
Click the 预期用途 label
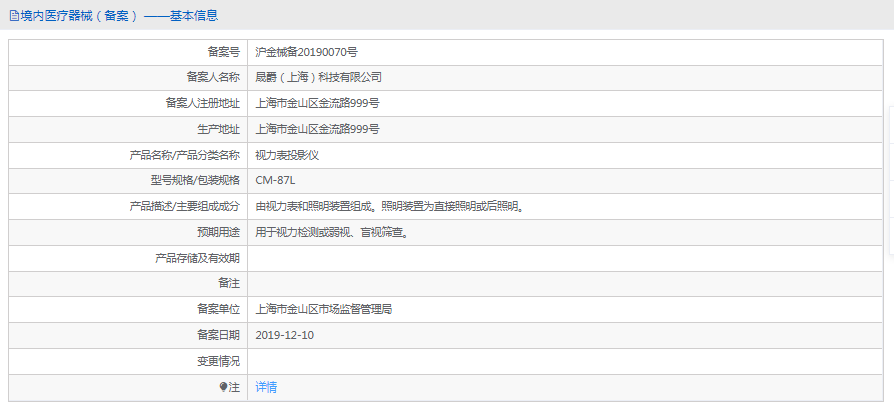click(219, 233)
